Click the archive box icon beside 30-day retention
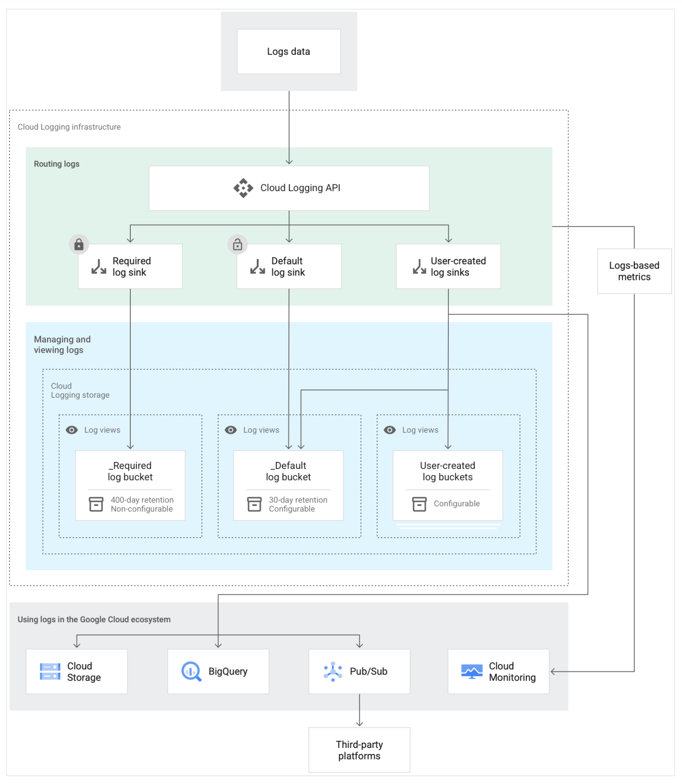 point(254,504)
